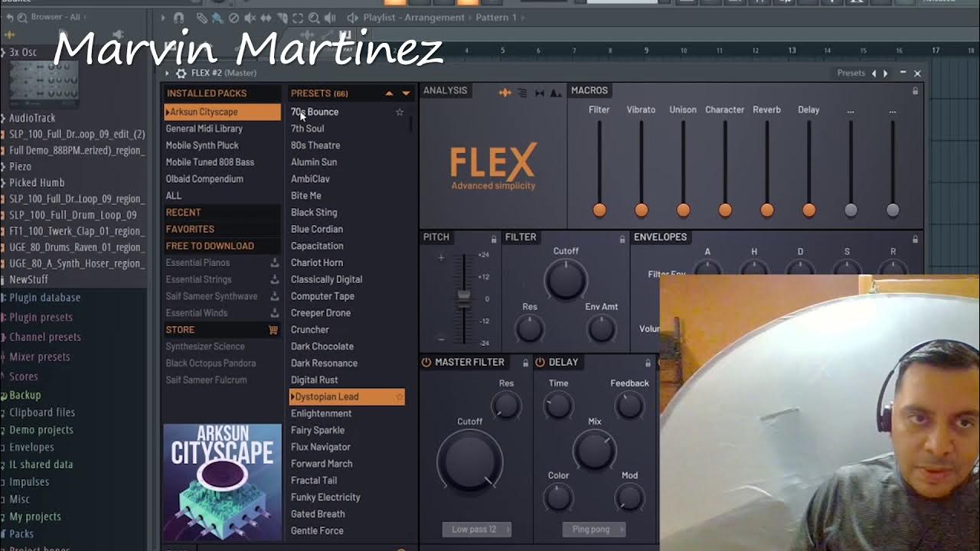980x551 pixels.
Task: Open the store shopping cart icon
Action: coord(273,330)
